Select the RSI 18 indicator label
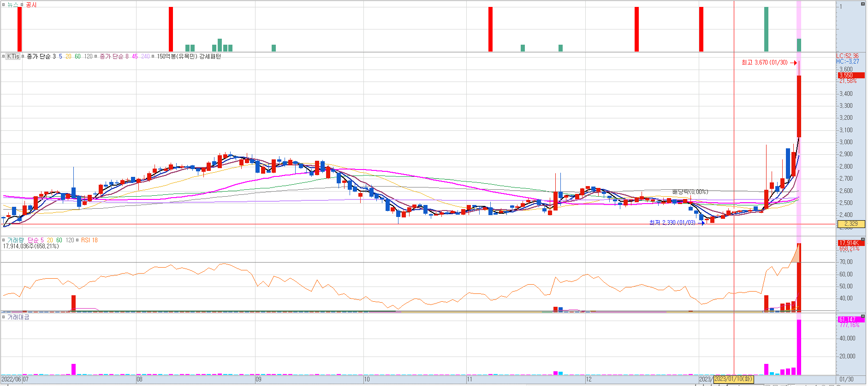Viewport: 868px width, 386px height. click(89, 240)
